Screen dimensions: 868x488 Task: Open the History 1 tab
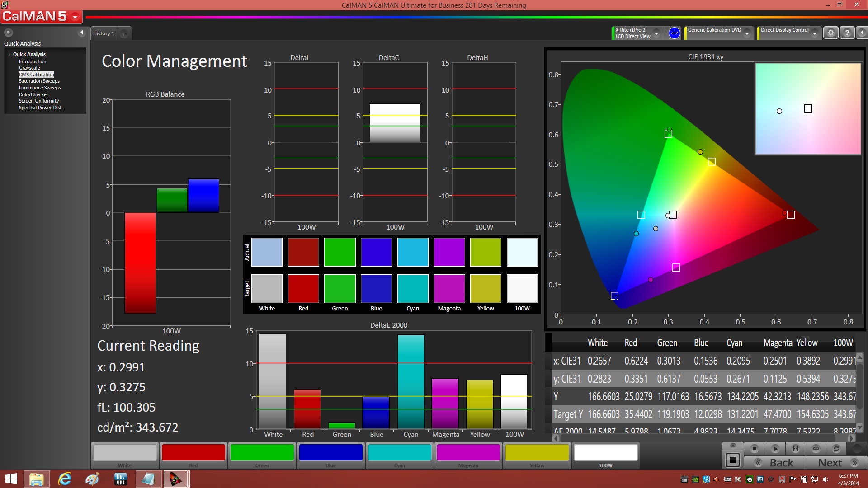pyautogui.click(x=104, y=33)
